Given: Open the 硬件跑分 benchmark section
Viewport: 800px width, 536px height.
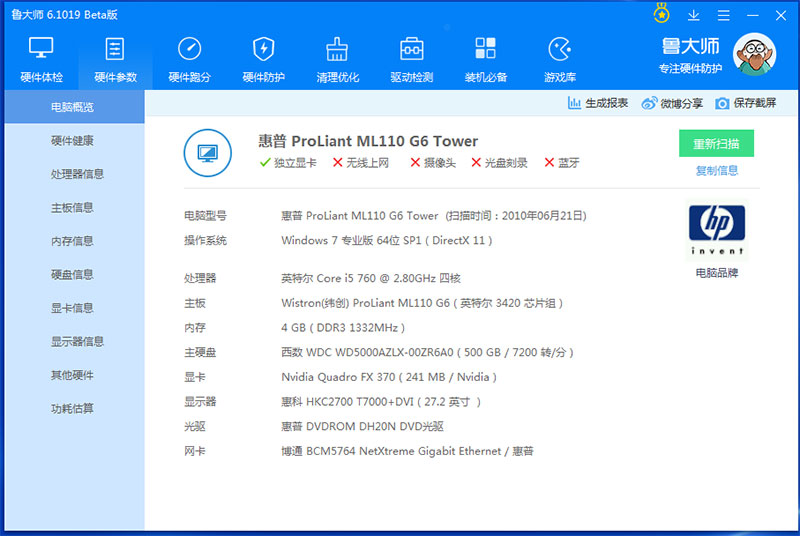Looking at the screenshot, I should (189, 60).
